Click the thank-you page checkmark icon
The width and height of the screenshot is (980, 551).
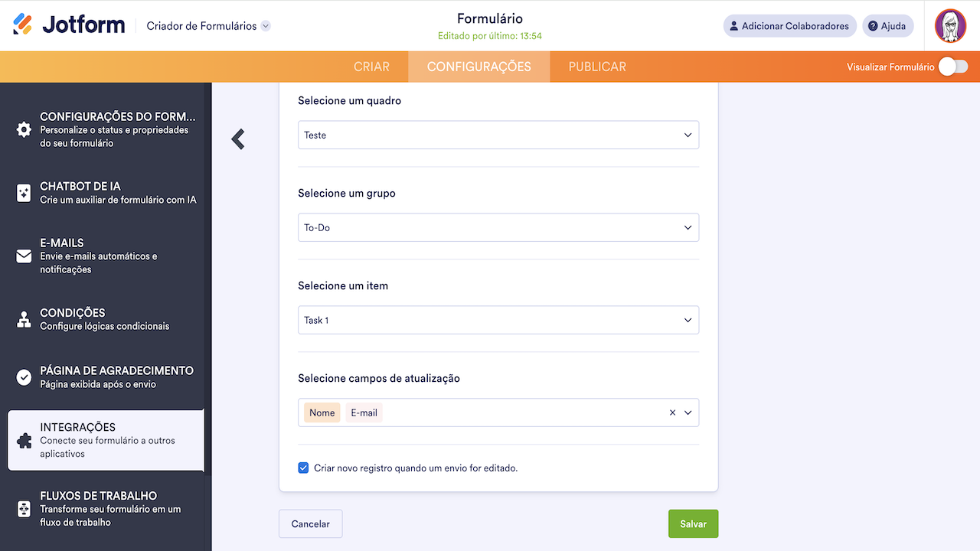click(x=24, y=377)
